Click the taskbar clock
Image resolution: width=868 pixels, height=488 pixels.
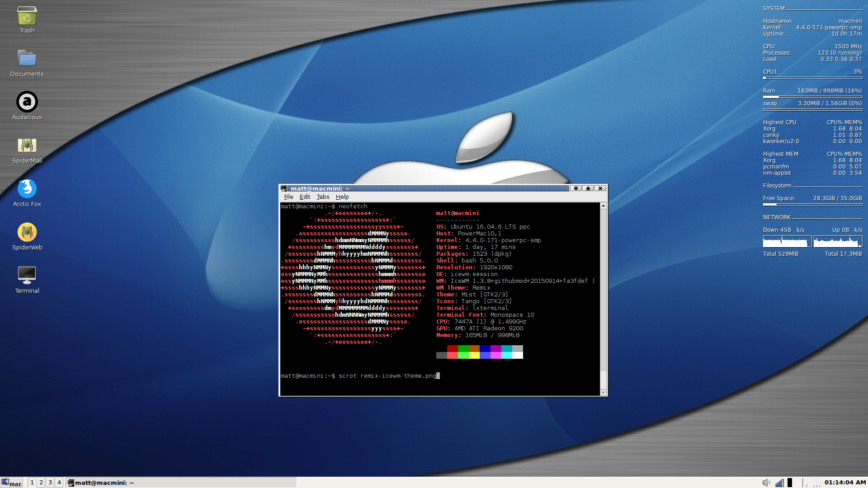tap(845, 483)
